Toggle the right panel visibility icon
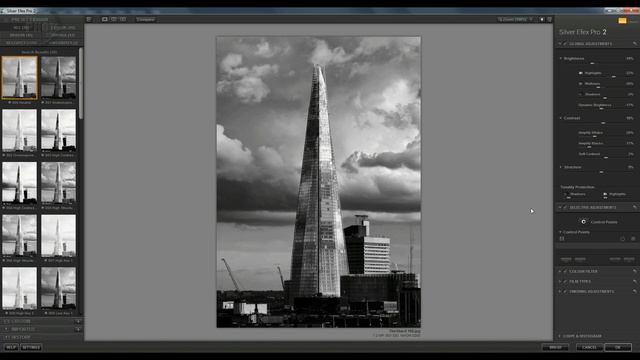This screenshot has width=640, height=360. pos(550,19)
